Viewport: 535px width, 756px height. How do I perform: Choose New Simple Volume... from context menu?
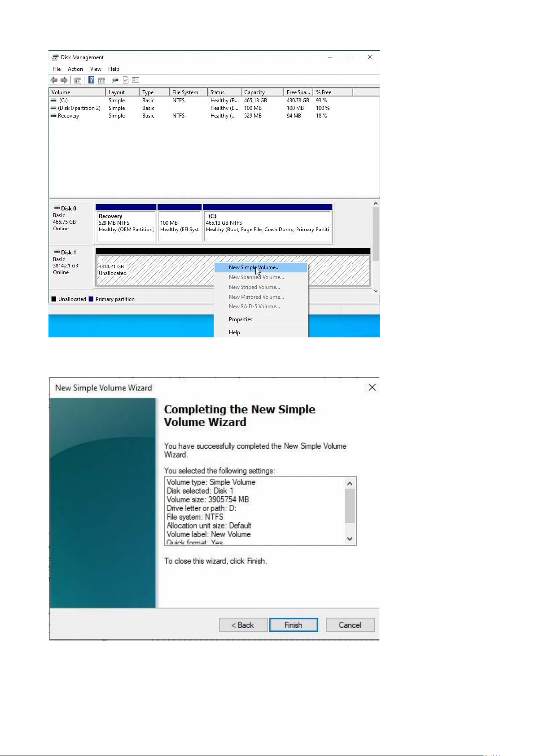click(261, 267)
